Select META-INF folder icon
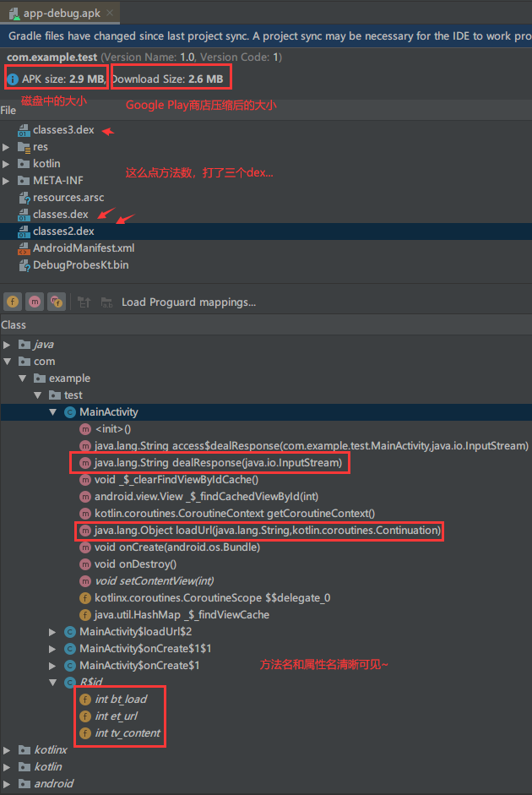The height and width of the screenshot is (795, 532). 24,181
